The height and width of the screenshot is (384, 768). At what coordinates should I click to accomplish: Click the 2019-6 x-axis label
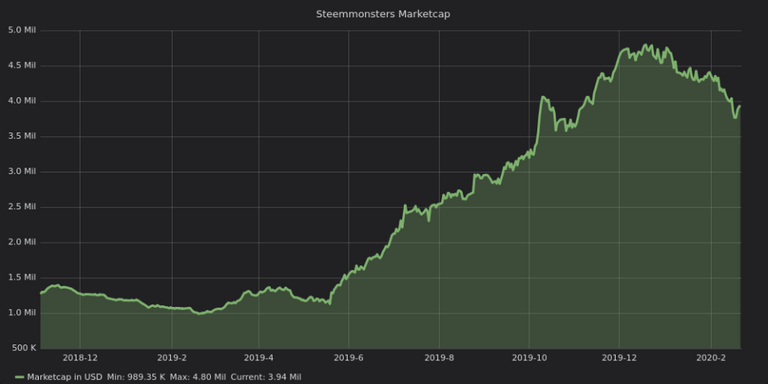click(x=349, y=358)
